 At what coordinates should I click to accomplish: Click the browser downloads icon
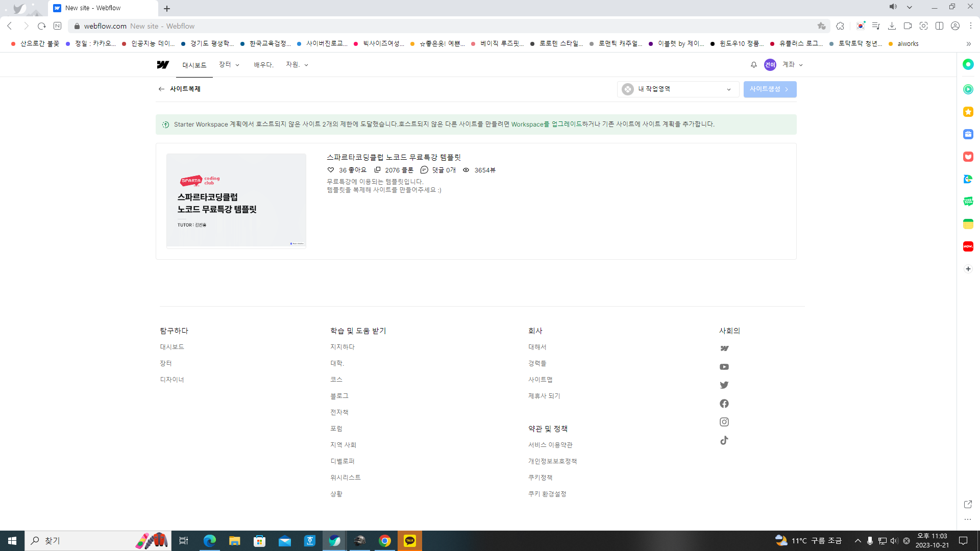(892, 26)
